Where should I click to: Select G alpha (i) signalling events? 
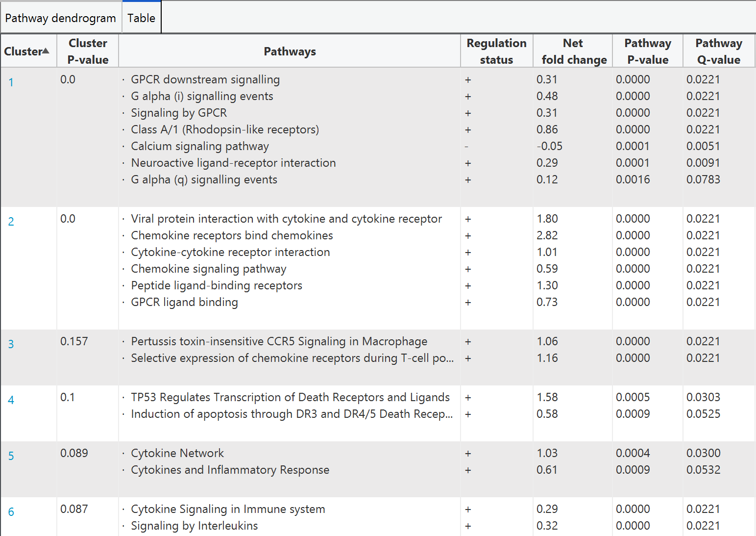(202, 96)
